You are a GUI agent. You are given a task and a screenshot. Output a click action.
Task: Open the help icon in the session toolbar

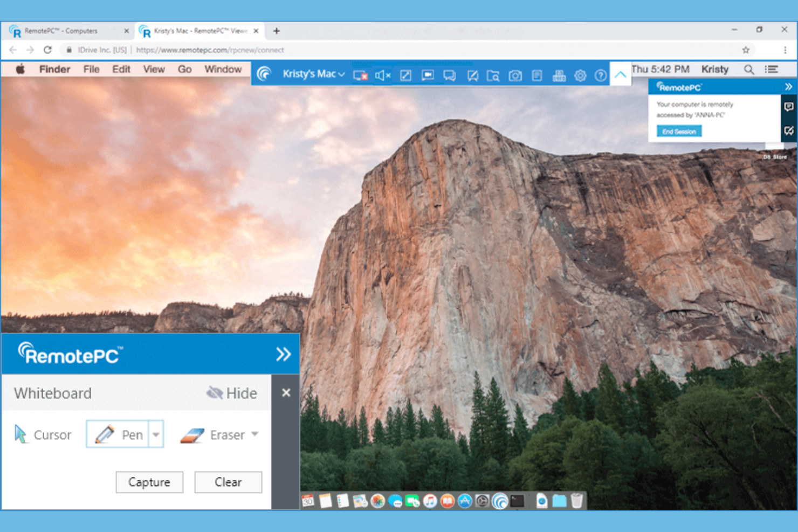[x=600, y=75]
